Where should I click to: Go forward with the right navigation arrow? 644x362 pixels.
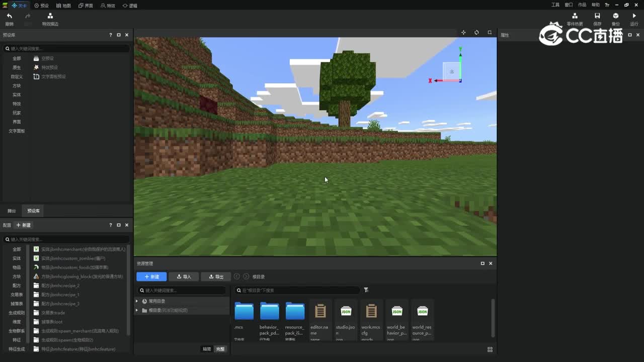[246, 277]
